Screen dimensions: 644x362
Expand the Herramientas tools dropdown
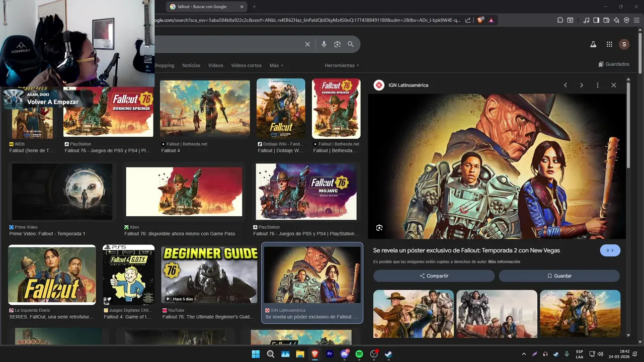342,65
